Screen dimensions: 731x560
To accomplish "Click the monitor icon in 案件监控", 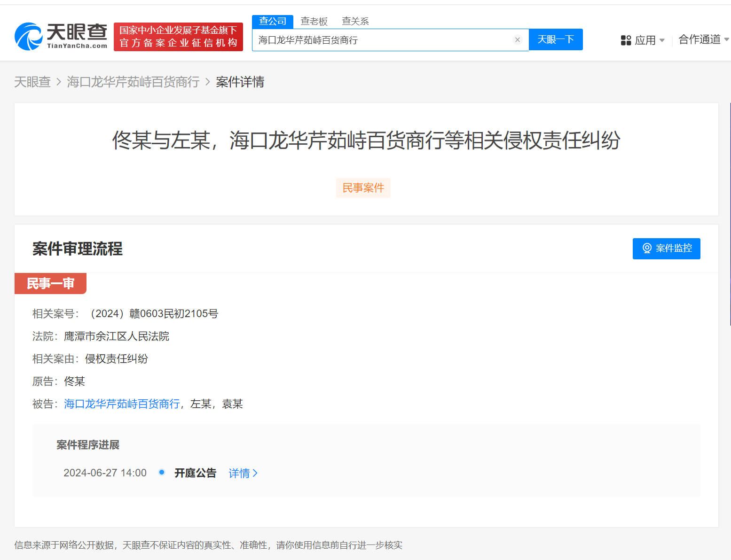I will point(647,249).
